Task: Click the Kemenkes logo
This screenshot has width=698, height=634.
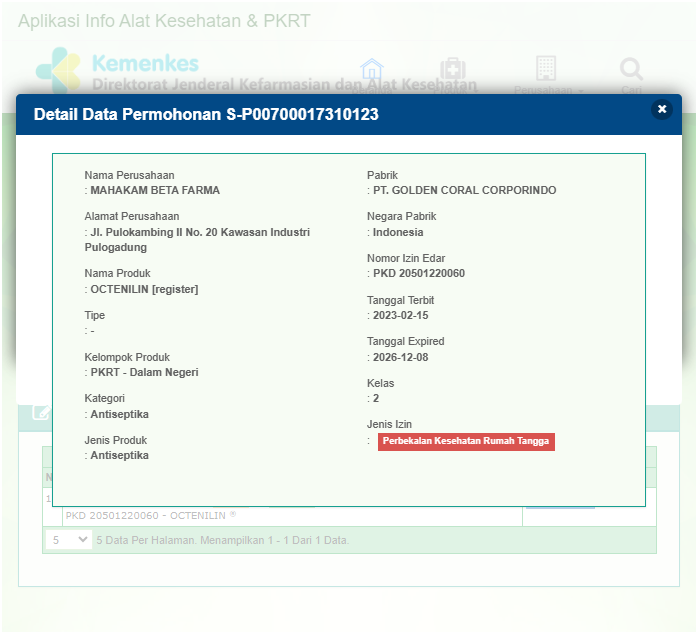Action: tap(58, 70)
